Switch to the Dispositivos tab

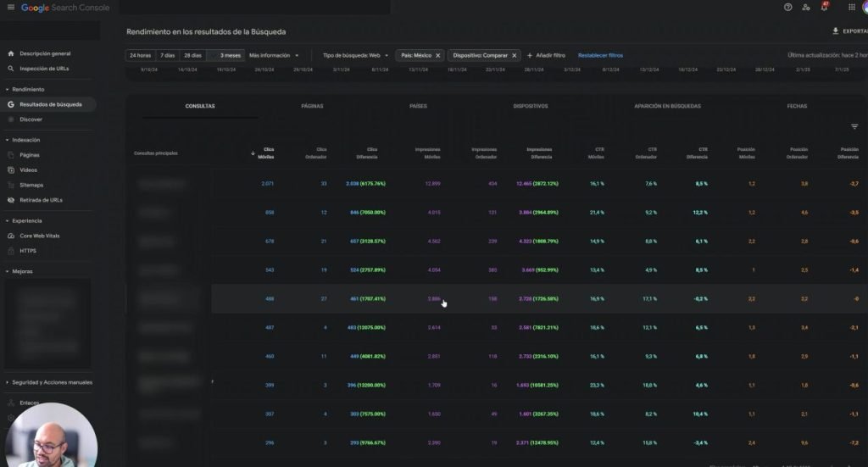coord(531,106)
